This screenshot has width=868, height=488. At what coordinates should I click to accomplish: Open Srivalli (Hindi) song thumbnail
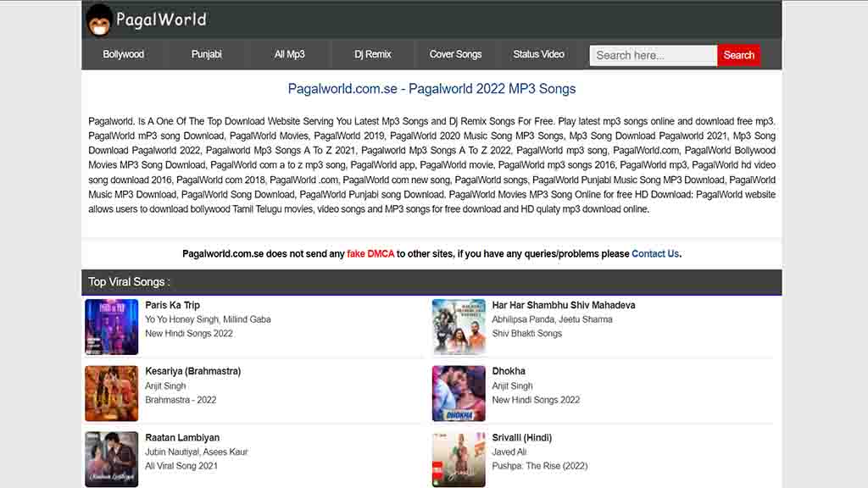459,459
